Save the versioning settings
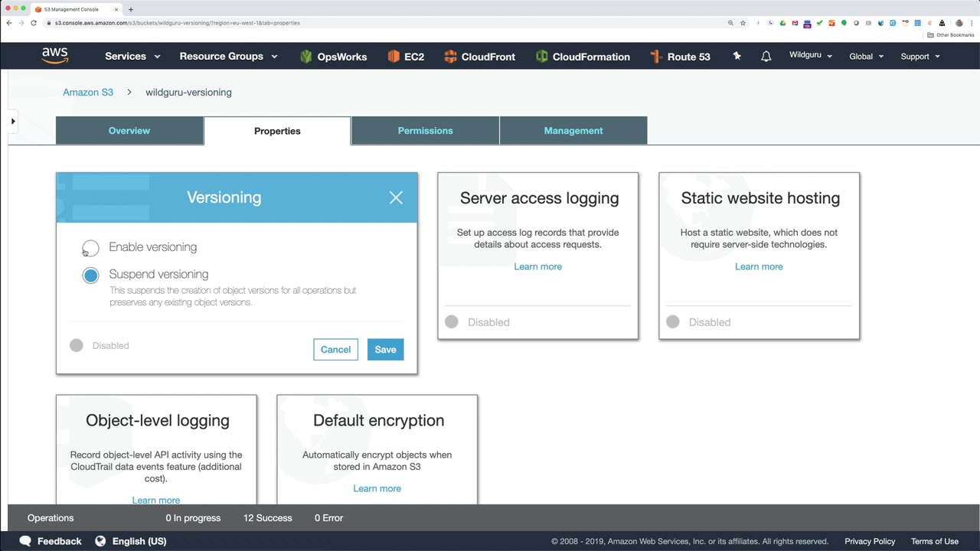Viewport: 980px width, 551px height. [x=385, y=350]
